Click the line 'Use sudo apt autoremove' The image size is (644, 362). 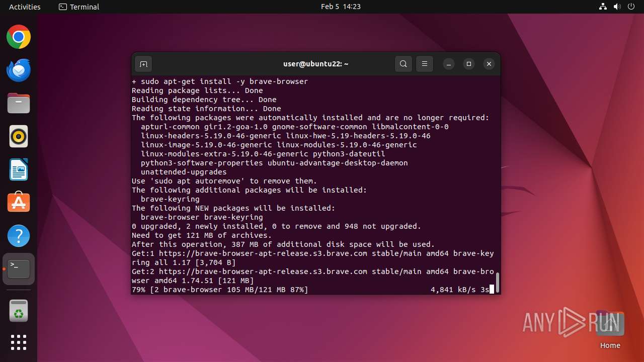(x=224, y=181)
